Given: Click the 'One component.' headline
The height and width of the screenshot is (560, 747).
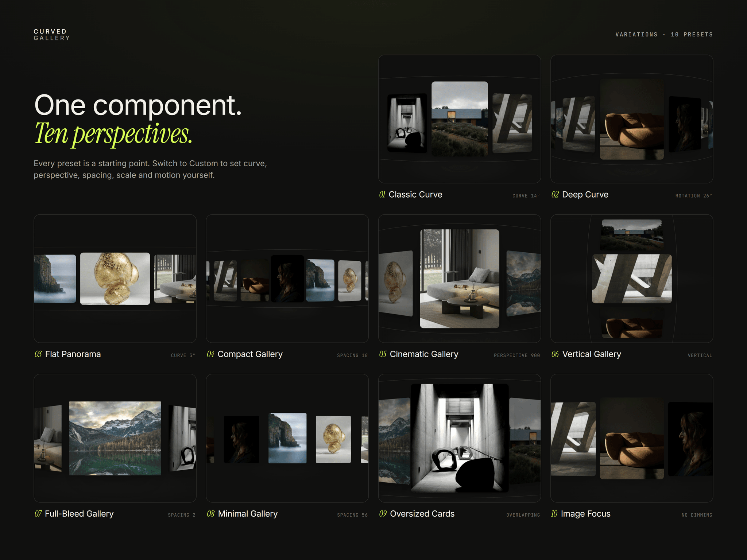Looking at the screenshot, I should [x=138, y=106].
